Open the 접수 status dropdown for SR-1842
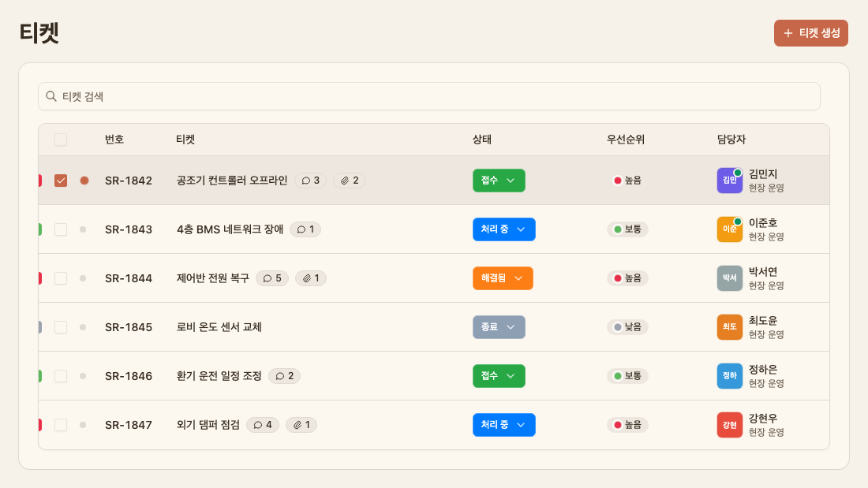868x488 pixels. [x=499, y=181]
